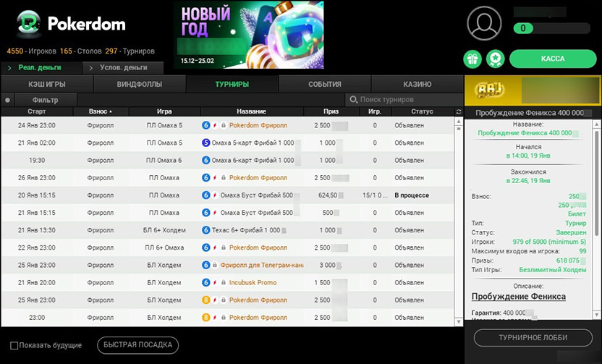This screenshot has height=364, width=602.
Task: Click turbo lightning icon in 20 Янв 15:15 row
Action: [x=215, y=195]
